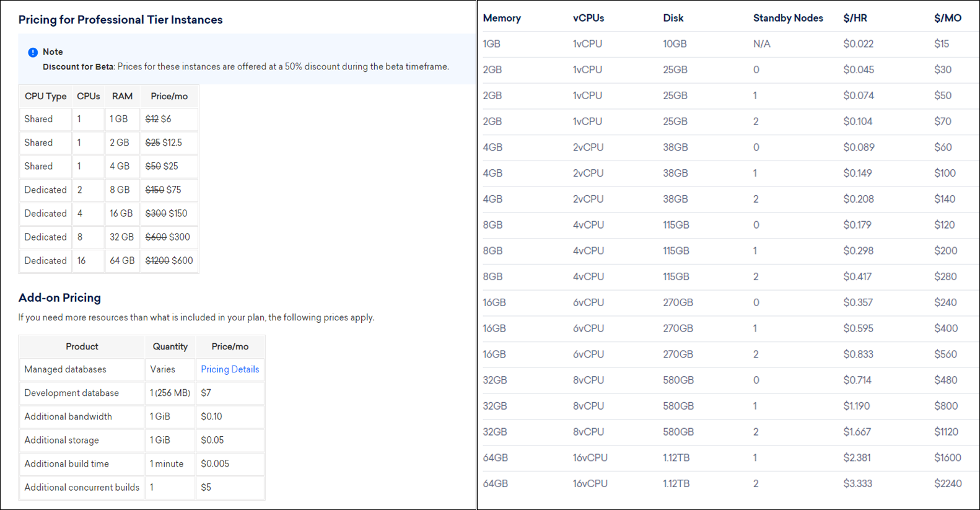Select the '$1600' monthly price

pyautogui.click(x=948, y=458)
